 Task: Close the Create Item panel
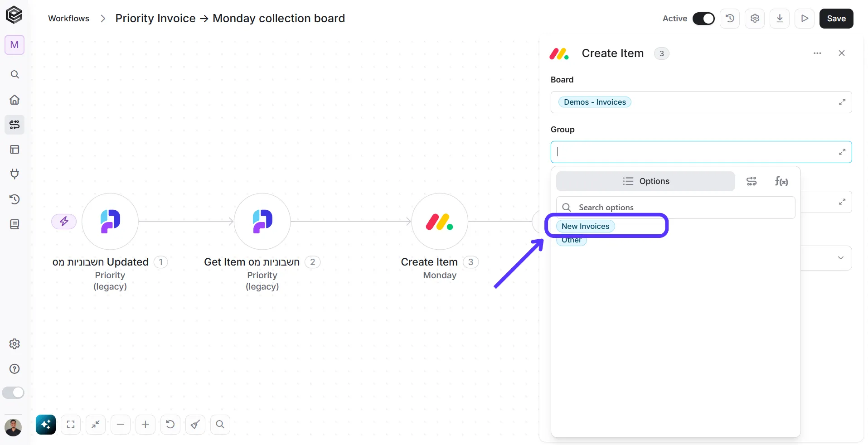click(842, 53)
